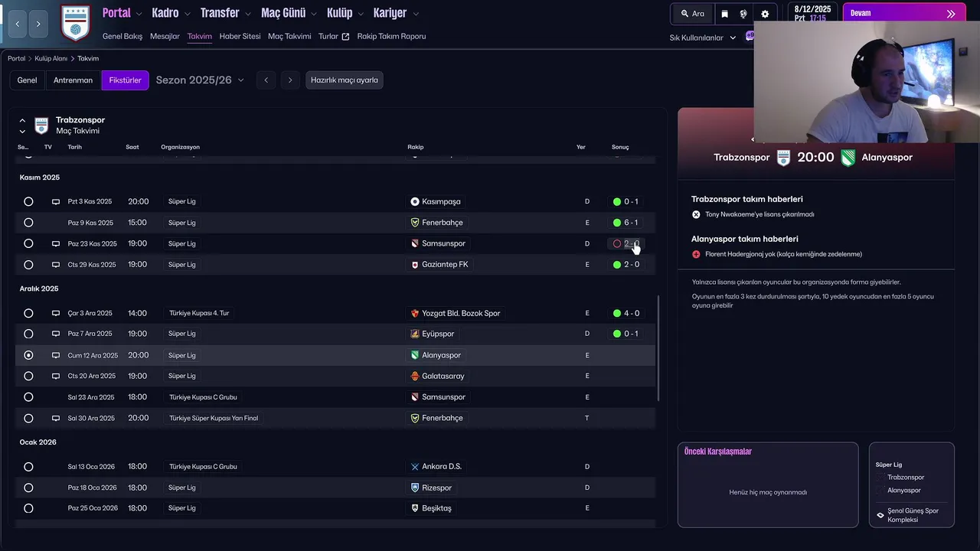
Task: Click down chevron beside Maç Takvimi
Action: [22, 131]
